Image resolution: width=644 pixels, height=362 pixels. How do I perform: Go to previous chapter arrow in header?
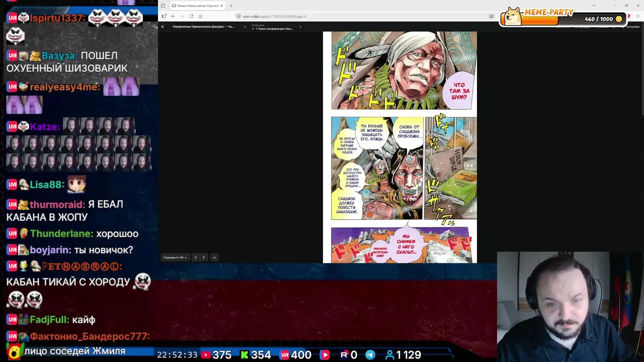(x=245, y=27)
